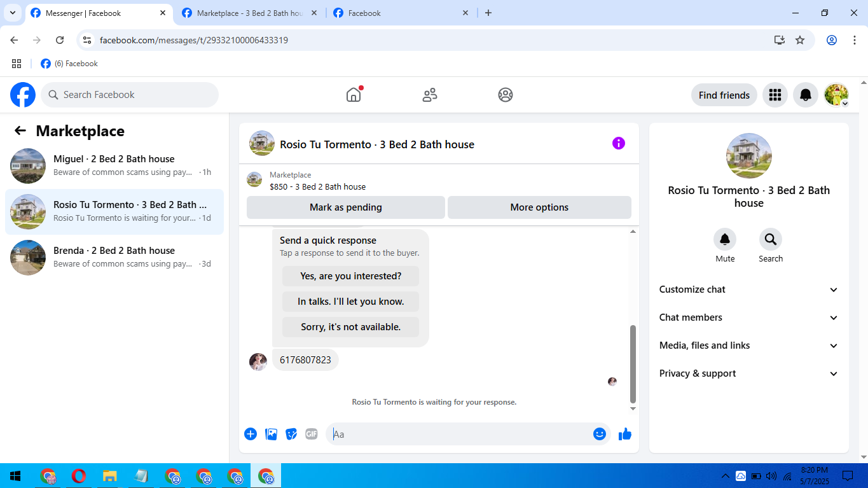Select Rosio Tu Tormento conversation in list

click(x=114, y=212)
